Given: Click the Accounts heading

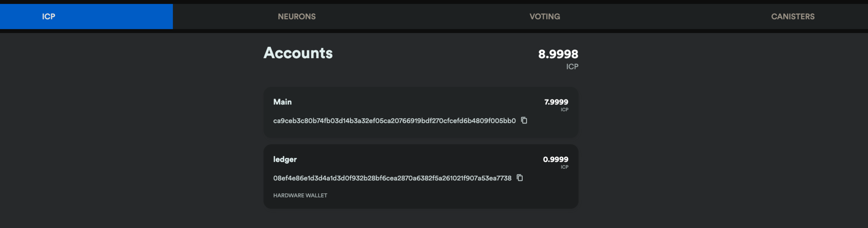Looking at the screenshot, I should click(298, 53).
